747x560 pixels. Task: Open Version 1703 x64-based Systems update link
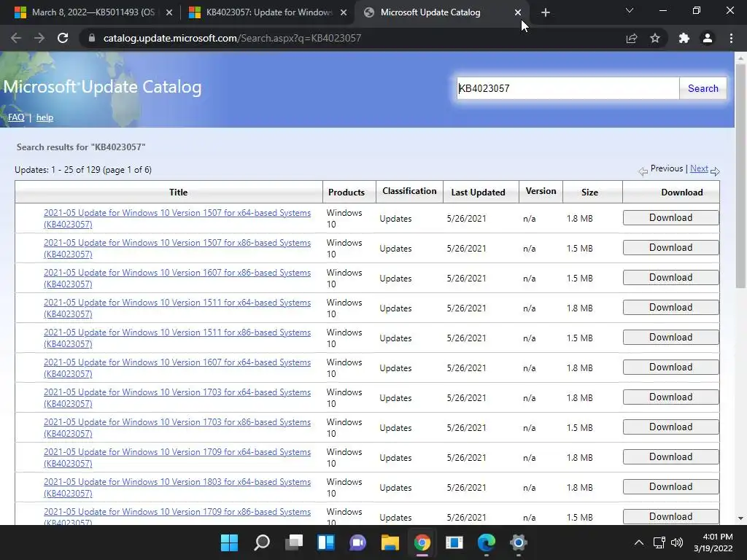(177, 397)
